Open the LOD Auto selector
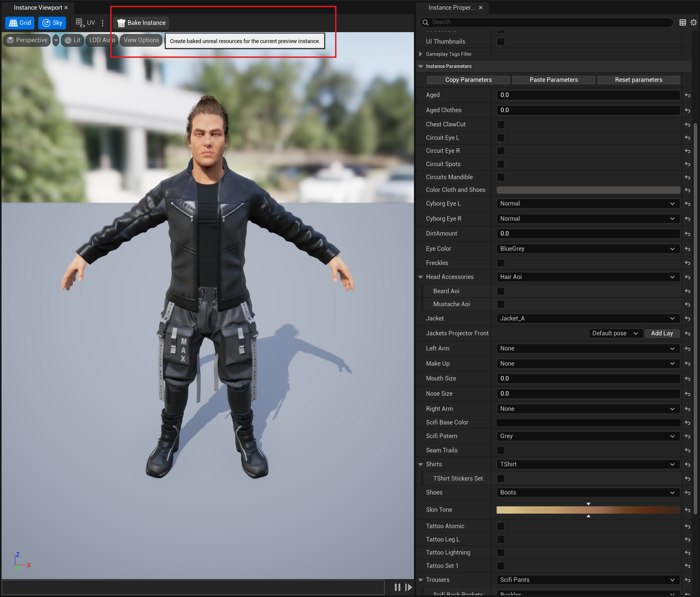 [102, 40]
